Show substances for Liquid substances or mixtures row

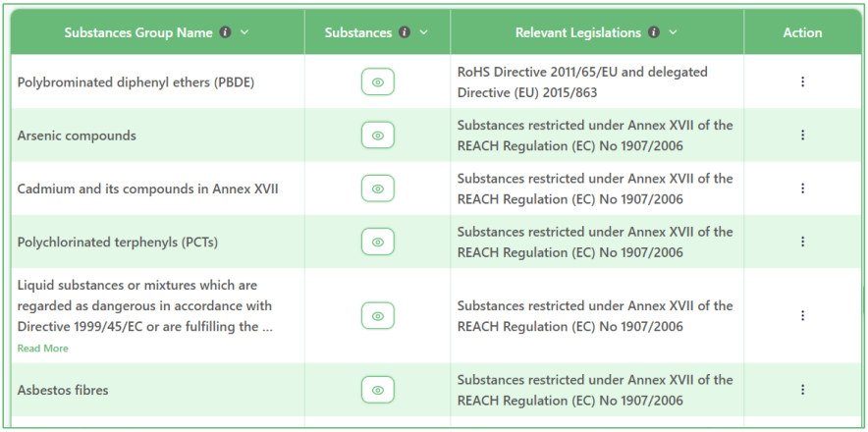coord(378,316)
